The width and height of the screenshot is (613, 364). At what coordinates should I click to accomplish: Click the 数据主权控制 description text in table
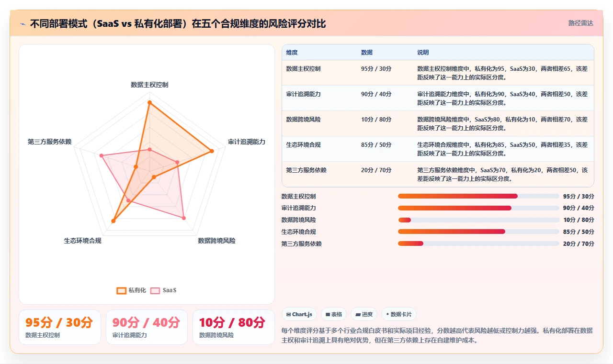coord(502,73)
